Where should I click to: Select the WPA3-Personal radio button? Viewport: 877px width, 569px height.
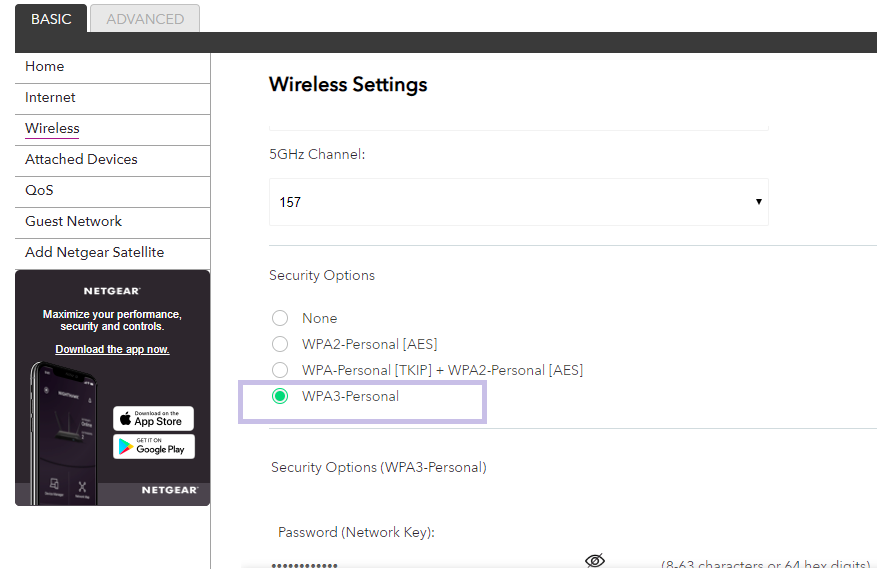[280, 396]
